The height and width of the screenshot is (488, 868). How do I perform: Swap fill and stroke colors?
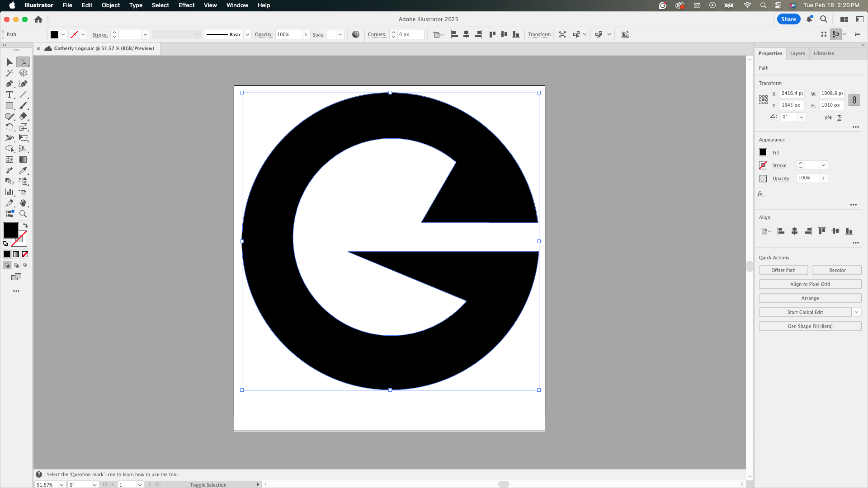(x=26, y=225)
